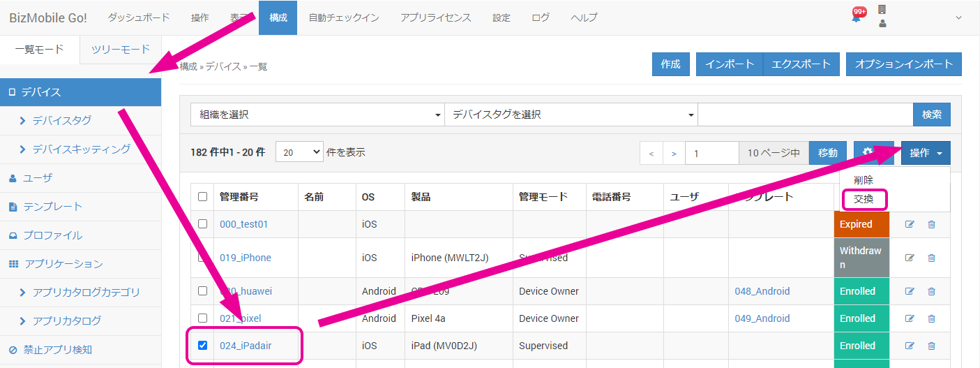This screenshot has height=368, width=980.
Task: Change the 20 items-per-page selector
Action: [x=299, y=152]
